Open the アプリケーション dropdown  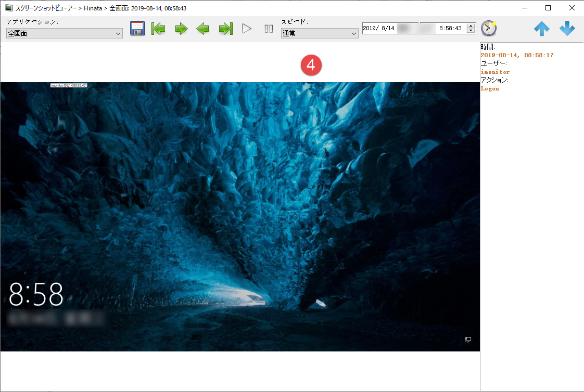(65, 33)
